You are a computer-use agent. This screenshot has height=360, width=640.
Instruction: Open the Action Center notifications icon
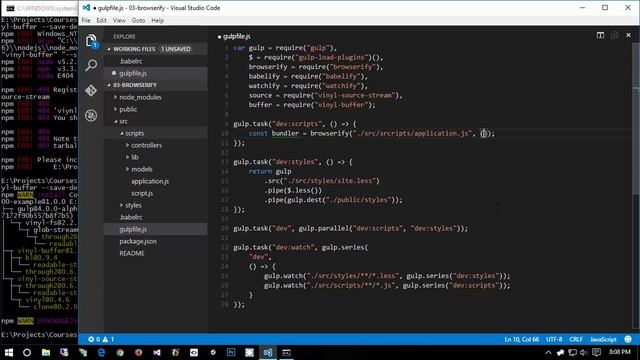pos(596,353)
